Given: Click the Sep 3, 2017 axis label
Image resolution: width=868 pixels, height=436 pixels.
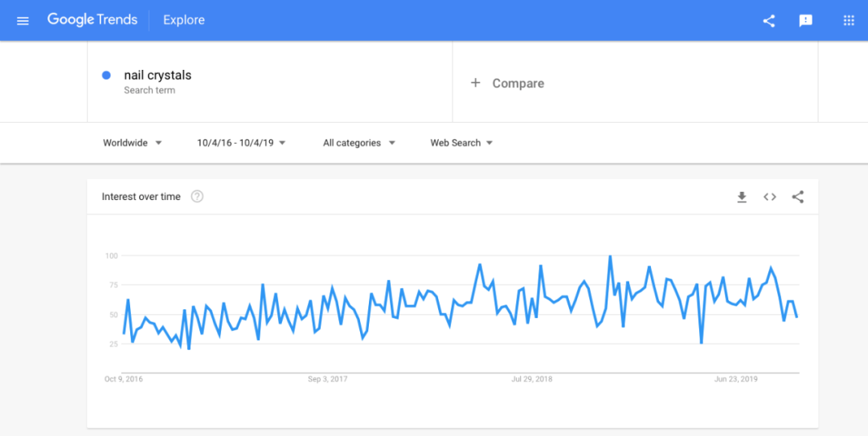Looking at the screenshot, I should 327,379.
